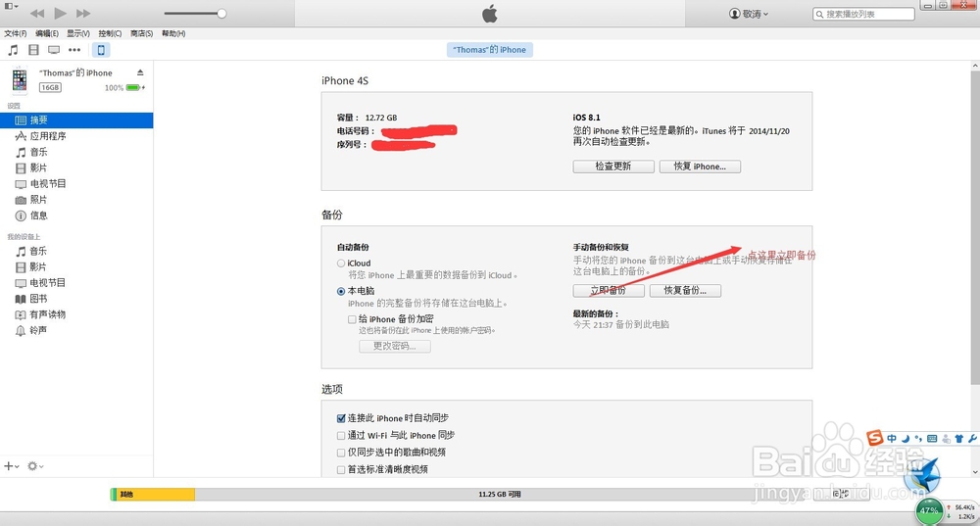This screenshot has height=526, width=980.
Task: Adjust the volume slider knob
Action: 221,13
